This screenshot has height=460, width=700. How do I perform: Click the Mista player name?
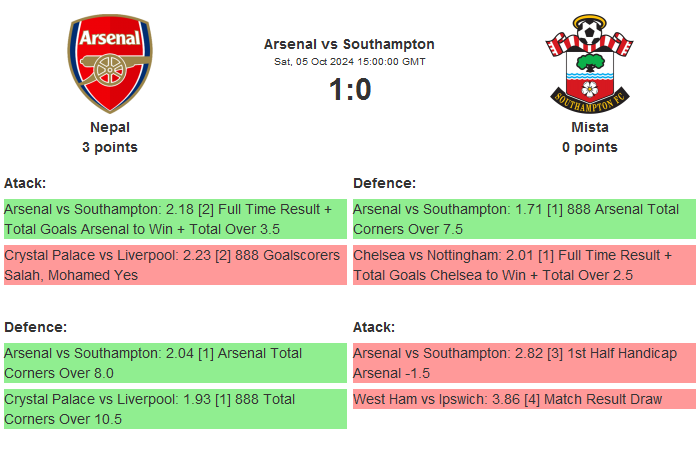coord(589,127)
